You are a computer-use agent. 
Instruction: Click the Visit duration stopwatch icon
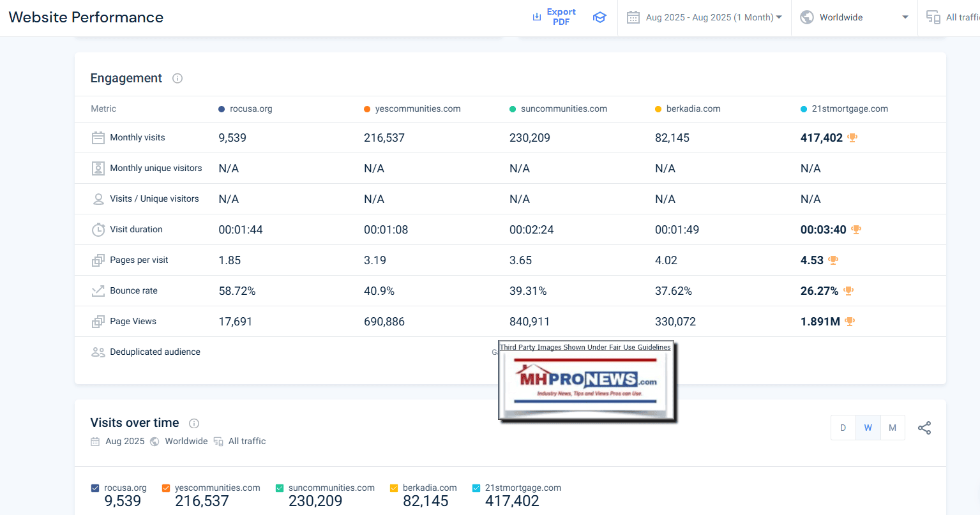[x=98, y=230]
